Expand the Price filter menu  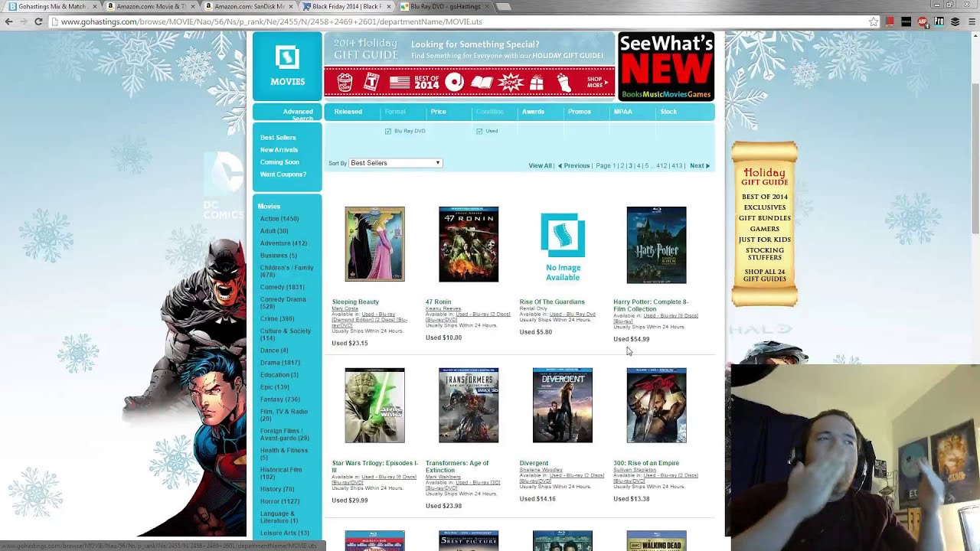coord(438,112)
